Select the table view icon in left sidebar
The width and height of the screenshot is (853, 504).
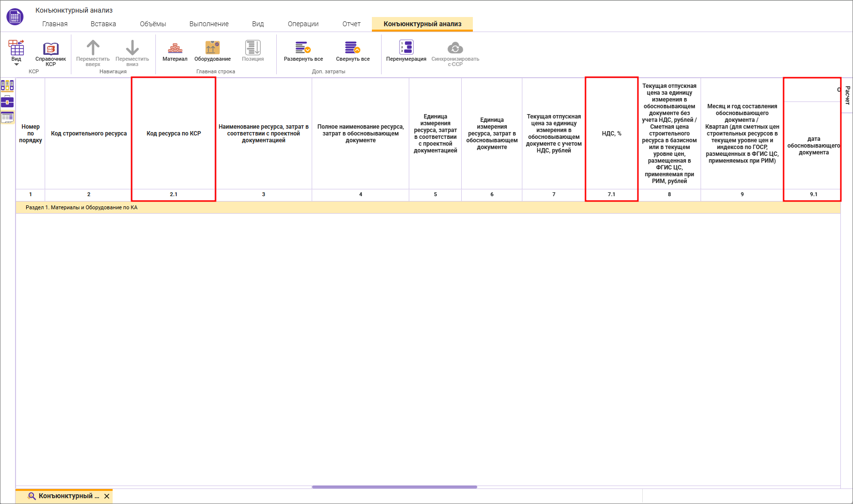[7, 117]
